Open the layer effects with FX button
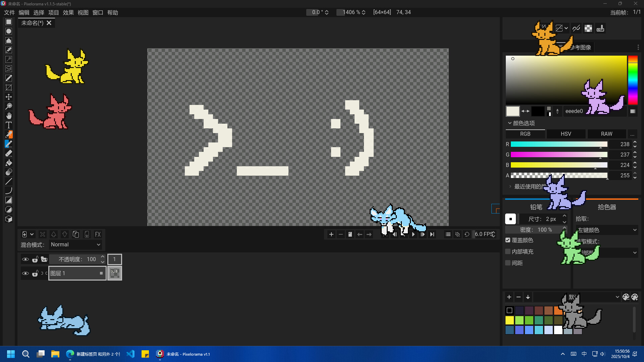 click(x=98, y=234)
